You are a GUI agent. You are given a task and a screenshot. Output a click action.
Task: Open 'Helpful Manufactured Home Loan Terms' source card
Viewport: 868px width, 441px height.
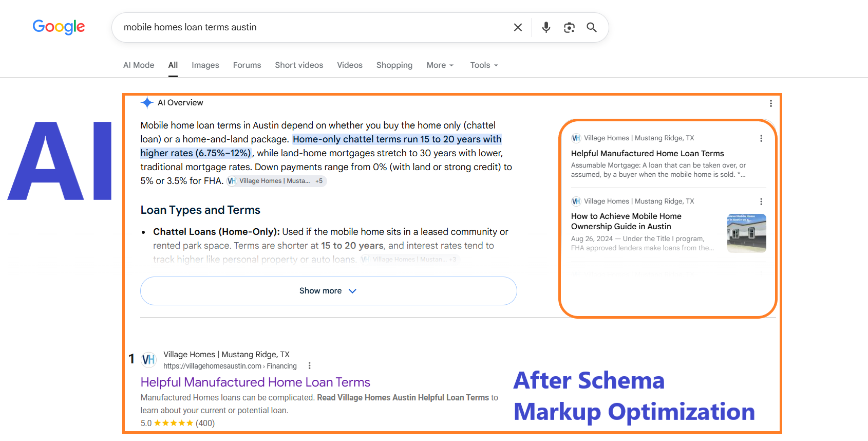click(x=648, y=154)
